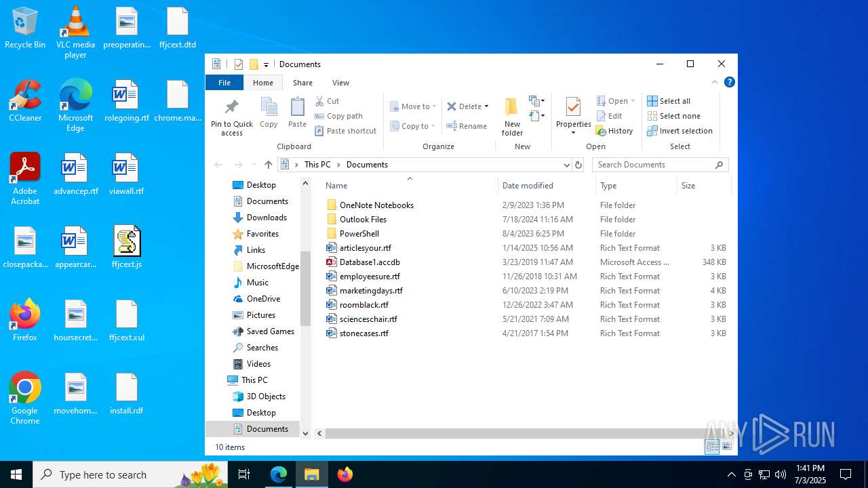Open recent locations dropdown arrow
This screenshot has height=488, width=868.
point(254,165)
